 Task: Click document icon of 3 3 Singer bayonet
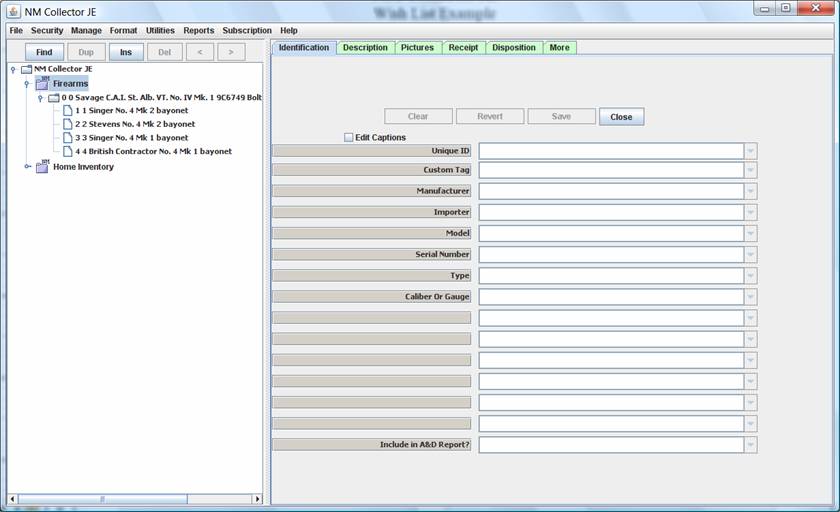(68, 138)
